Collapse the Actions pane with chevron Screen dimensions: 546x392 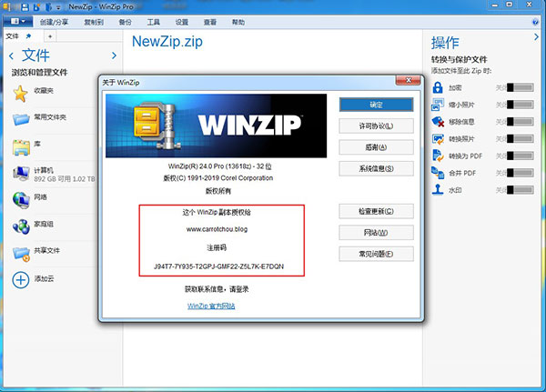pos(536,37)
